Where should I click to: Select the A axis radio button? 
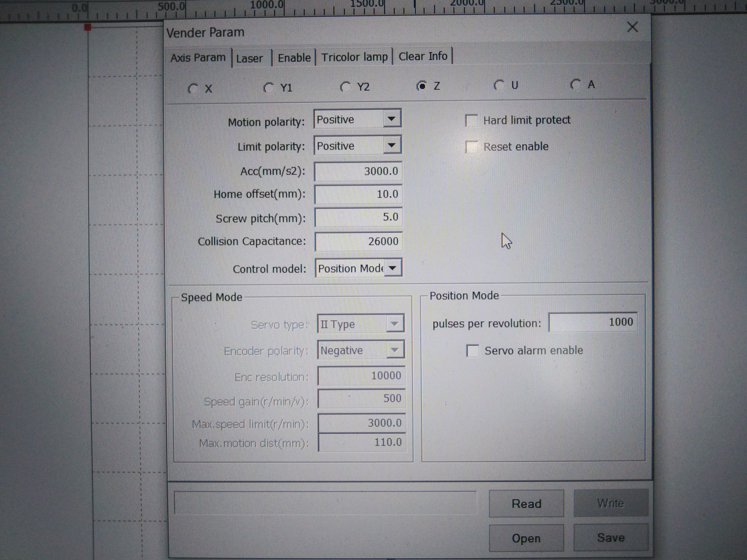click(576, 84)
